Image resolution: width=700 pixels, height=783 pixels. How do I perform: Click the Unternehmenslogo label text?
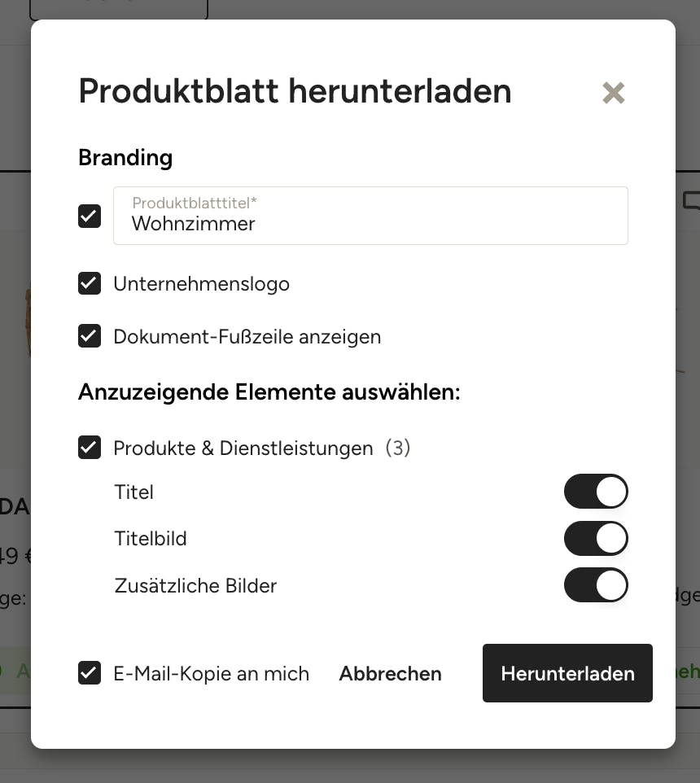tap(201, 284)
